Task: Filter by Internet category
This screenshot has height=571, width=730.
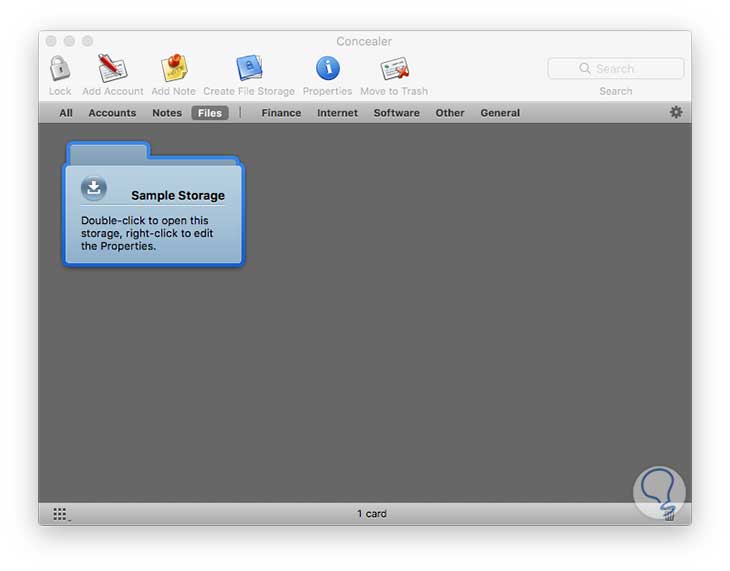Action: (x=338, y=113)
